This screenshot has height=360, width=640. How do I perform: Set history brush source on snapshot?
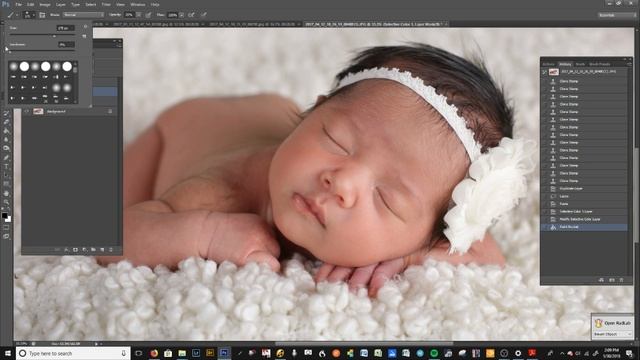[544, 72]
